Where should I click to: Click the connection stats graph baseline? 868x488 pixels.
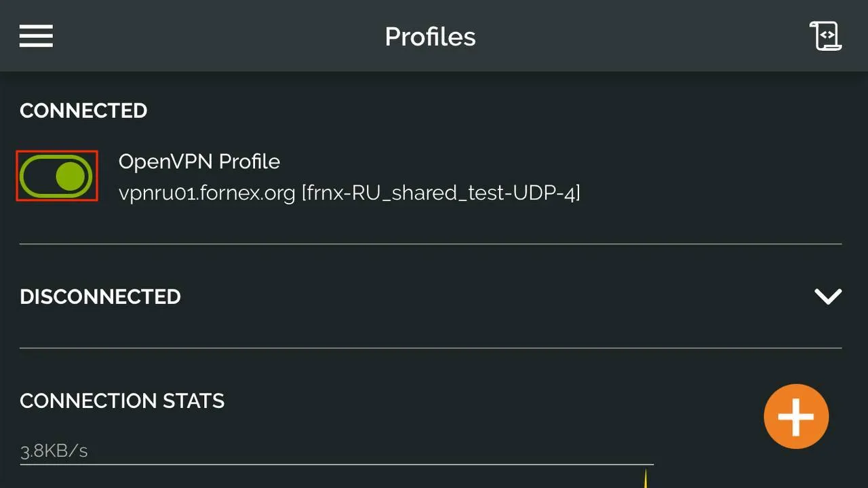coord(336,464)
